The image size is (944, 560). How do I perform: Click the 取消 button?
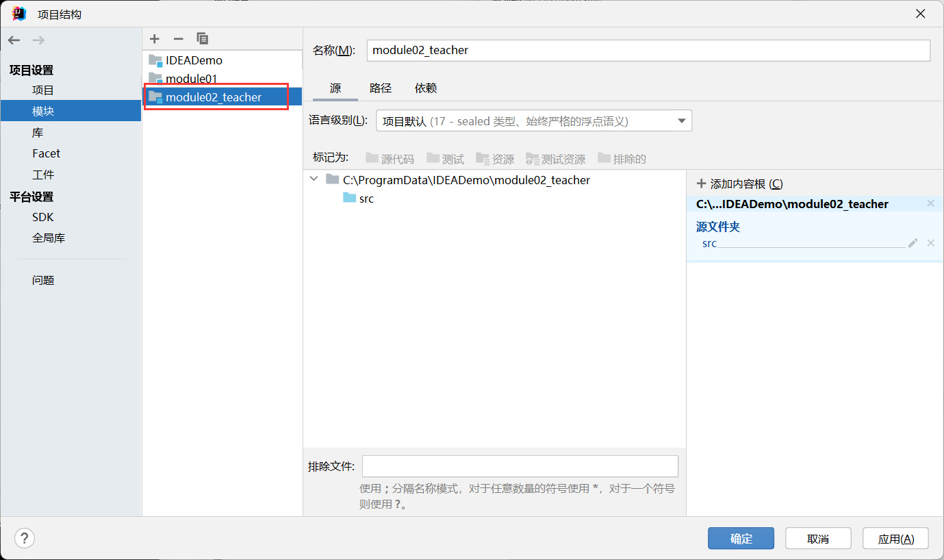click(818, 539)
